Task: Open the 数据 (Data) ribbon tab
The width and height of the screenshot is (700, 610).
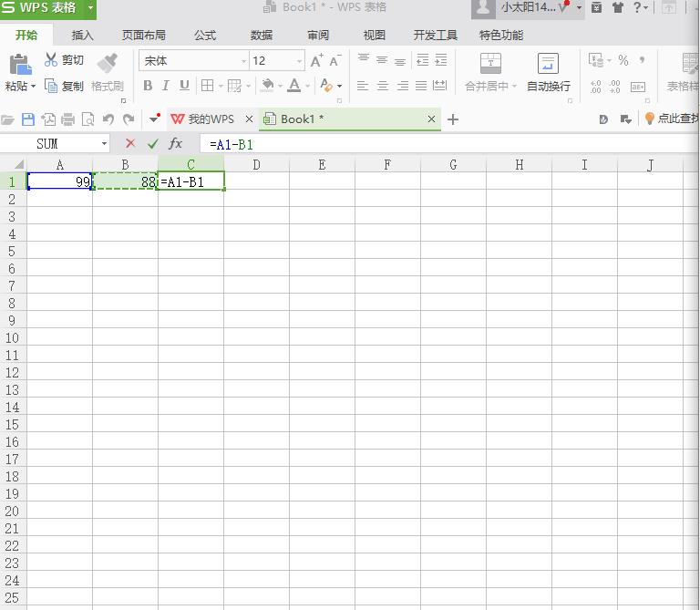Action: click(262, 35)
